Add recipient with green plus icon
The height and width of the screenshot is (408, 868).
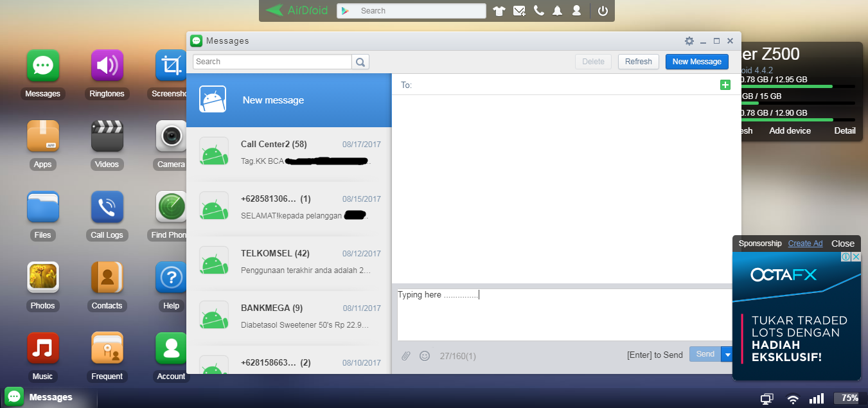(725, 85)
